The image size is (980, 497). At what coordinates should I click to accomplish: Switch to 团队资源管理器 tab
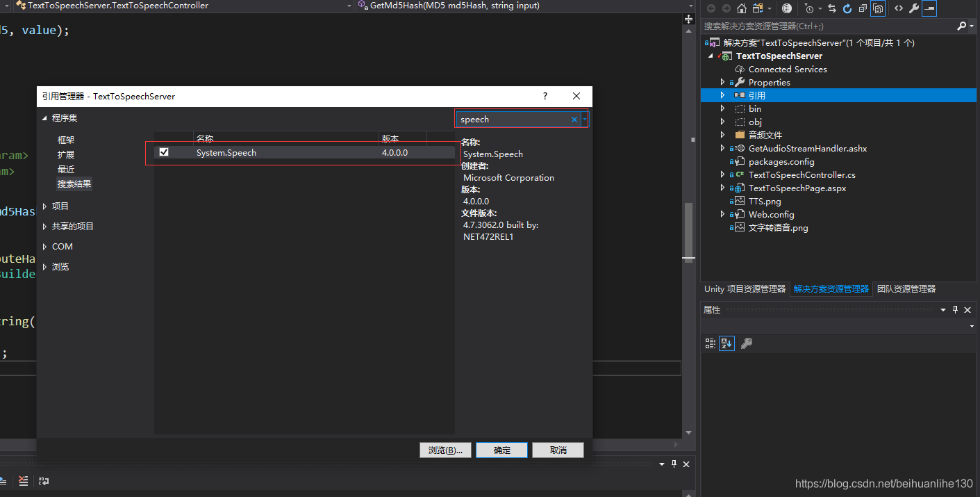[906, 288]
